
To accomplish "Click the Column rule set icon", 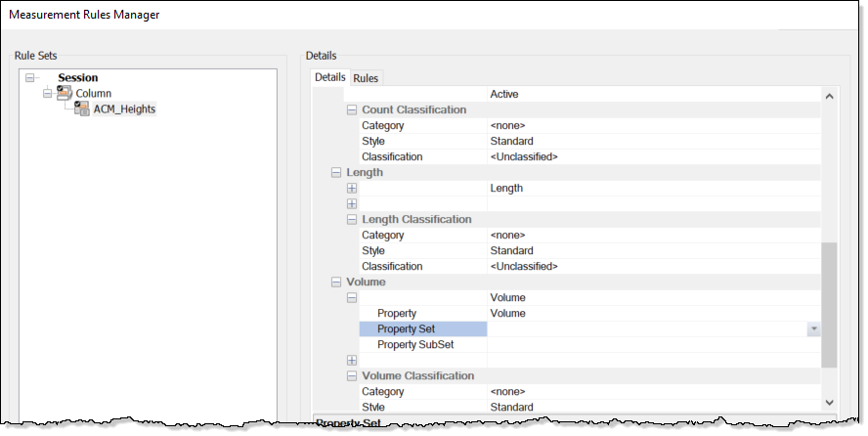I will [x=65, y=93].
